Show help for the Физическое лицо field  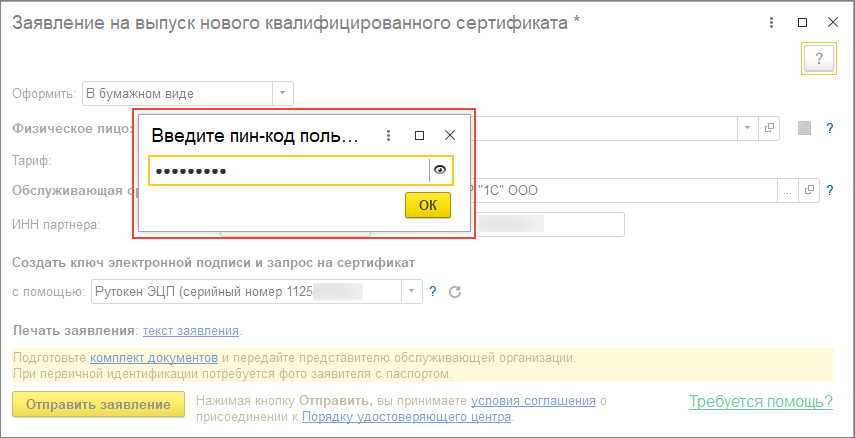[829, 128]
